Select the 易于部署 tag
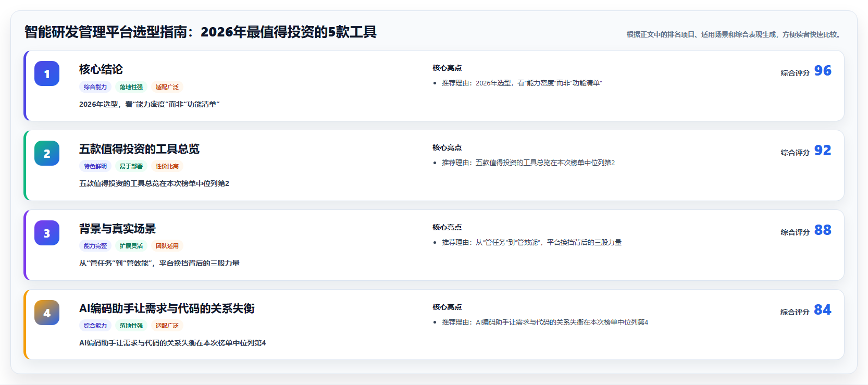 (131, 166)
